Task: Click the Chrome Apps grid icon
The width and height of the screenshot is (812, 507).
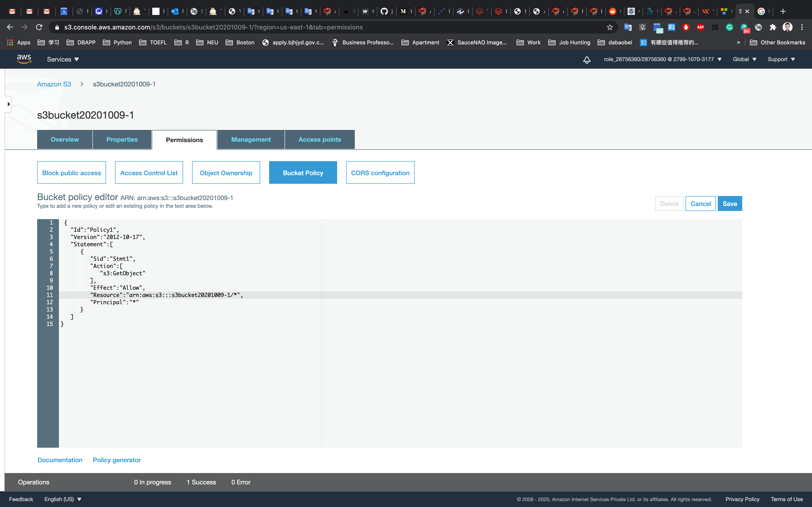Action: click(10, 43)
